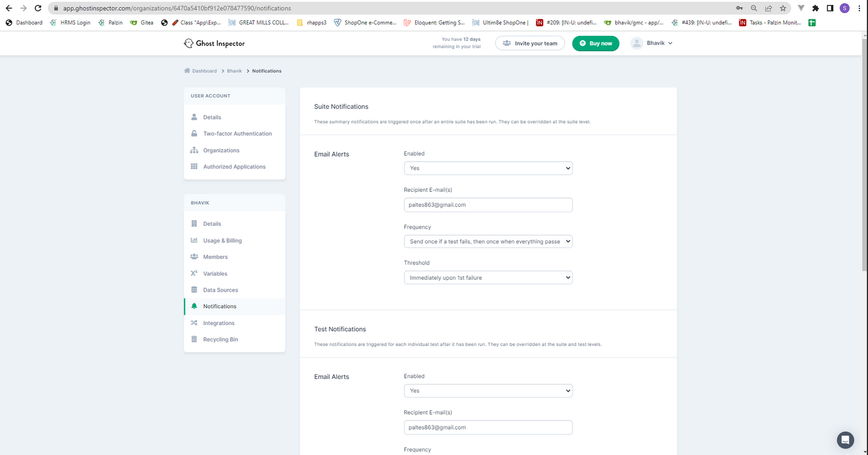
Task: Open Suite Email Alerts Enabled dropdown
Action: click(488, 168)
